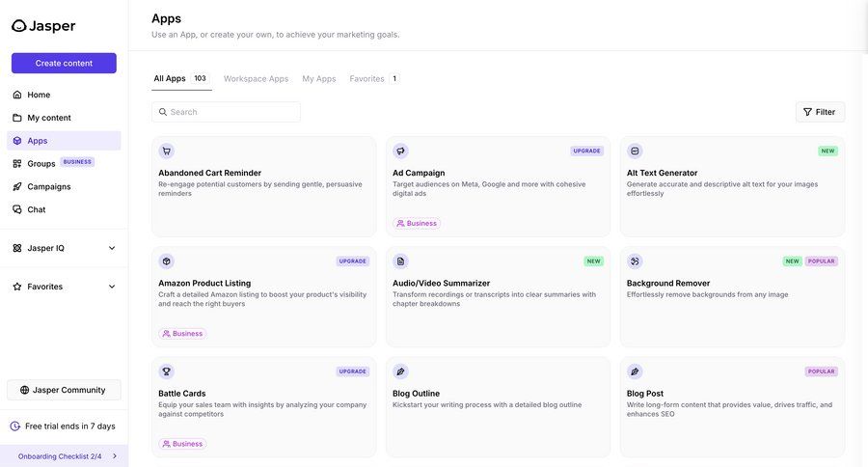Open the Blog Post title
This screenshot has width=868, height=467.
(645, 394)
